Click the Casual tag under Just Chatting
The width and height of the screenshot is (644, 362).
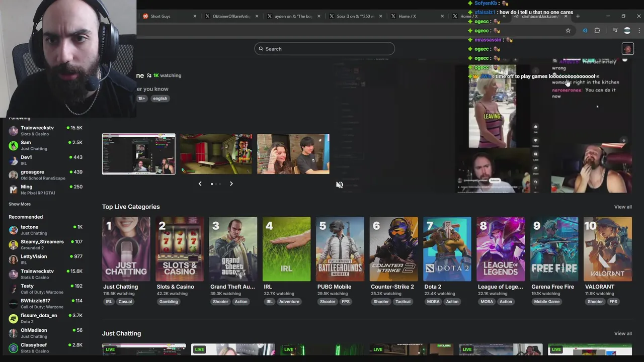125,302
